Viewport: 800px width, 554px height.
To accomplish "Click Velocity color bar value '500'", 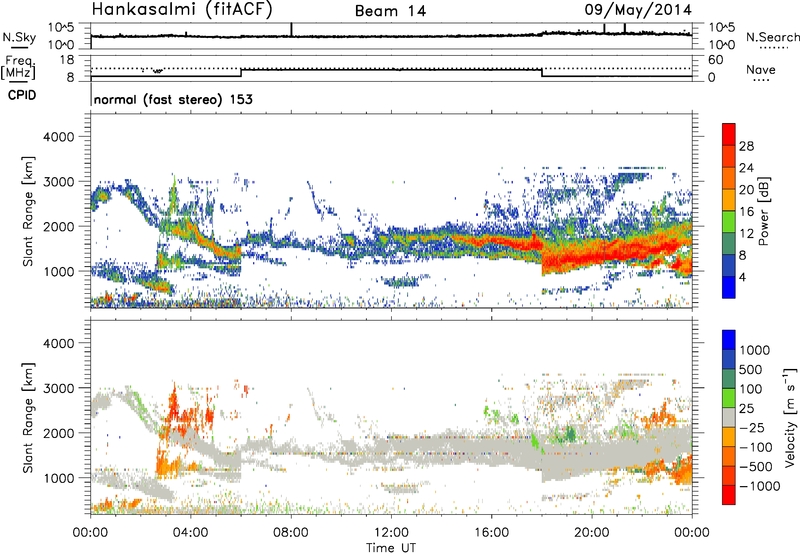I will click(750, 369).
